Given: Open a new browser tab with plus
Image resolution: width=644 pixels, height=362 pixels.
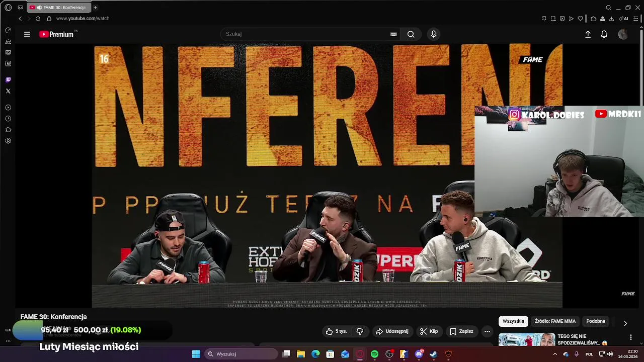Looking at the screenshot, I should (x=95, y=8).
